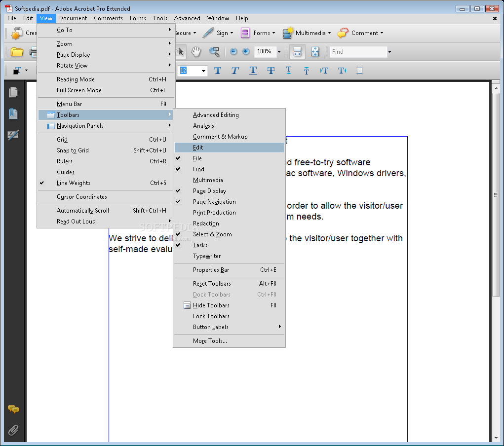
Task: Select the Hand tool
Action: (196, 52)
